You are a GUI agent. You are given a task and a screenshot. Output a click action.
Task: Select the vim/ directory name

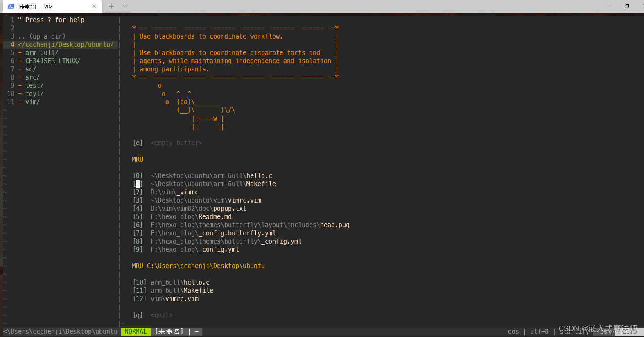click(x=32, y=102)
